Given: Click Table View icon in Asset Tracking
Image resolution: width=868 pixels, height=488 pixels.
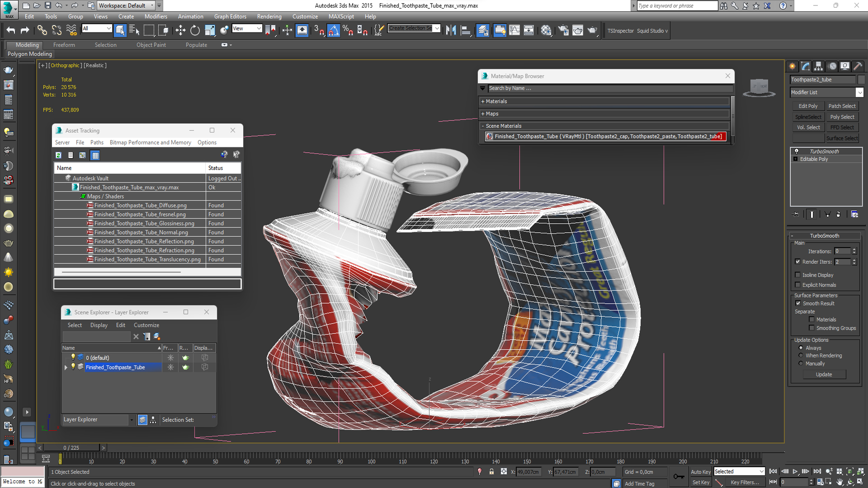Looking at the screenshot, I should (x=95, y=155).
